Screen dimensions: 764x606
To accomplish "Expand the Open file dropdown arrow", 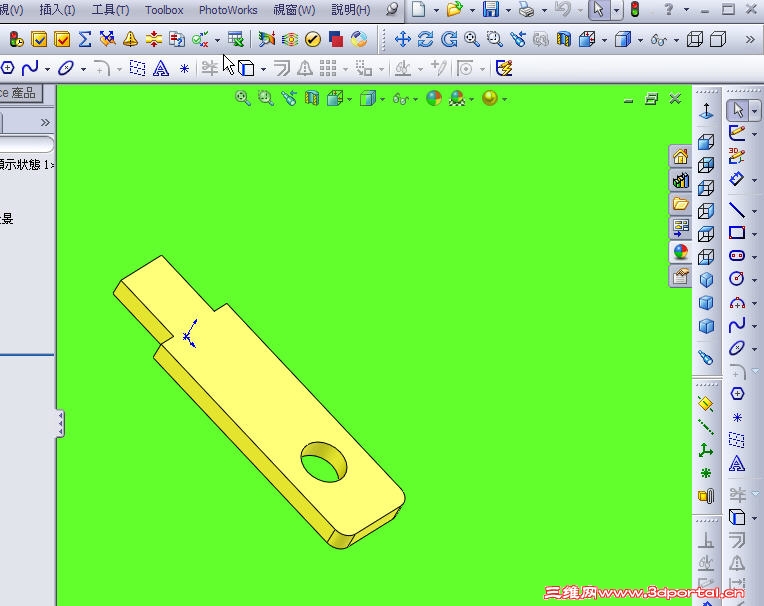I will click(x=472, y=10).
